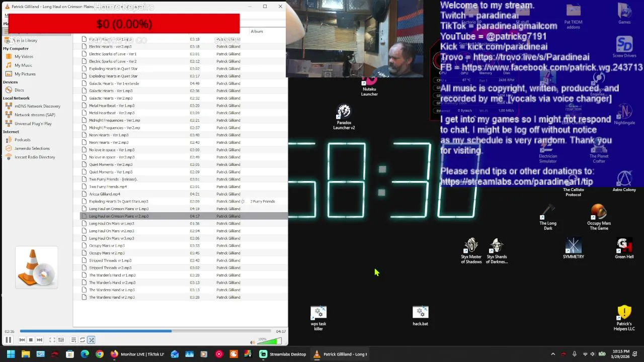Open My Pictures in the VLC sidebar
644x362 pixels.
click(x=25, y=74)
